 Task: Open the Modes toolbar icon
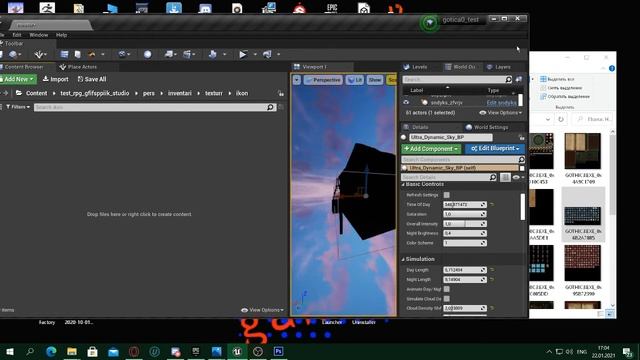(39, 54)
